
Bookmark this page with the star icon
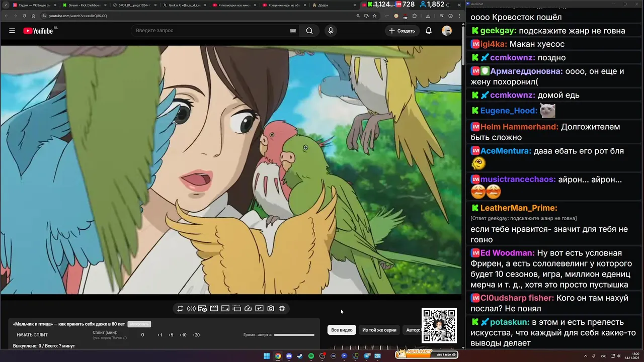(x=375, y=16)
